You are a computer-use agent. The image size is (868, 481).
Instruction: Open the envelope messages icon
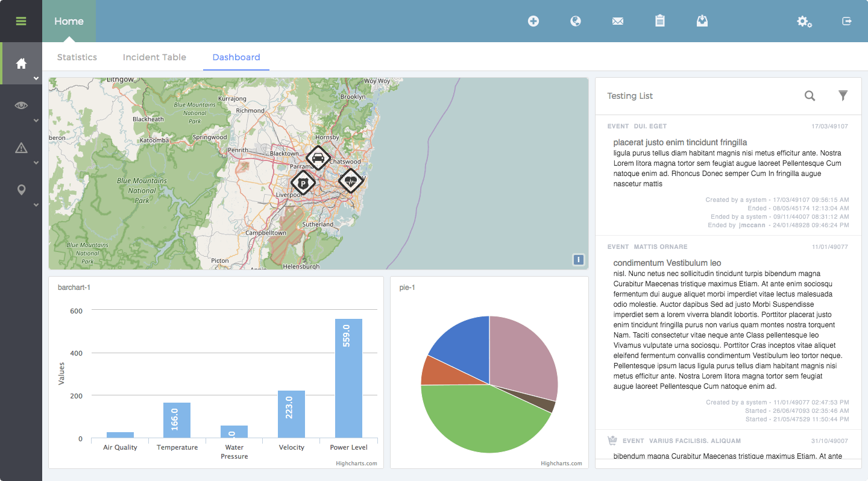[618, 21]
